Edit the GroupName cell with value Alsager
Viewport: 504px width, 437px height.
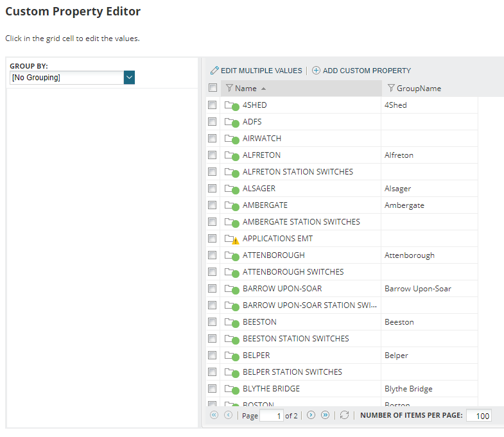[430, 189]
